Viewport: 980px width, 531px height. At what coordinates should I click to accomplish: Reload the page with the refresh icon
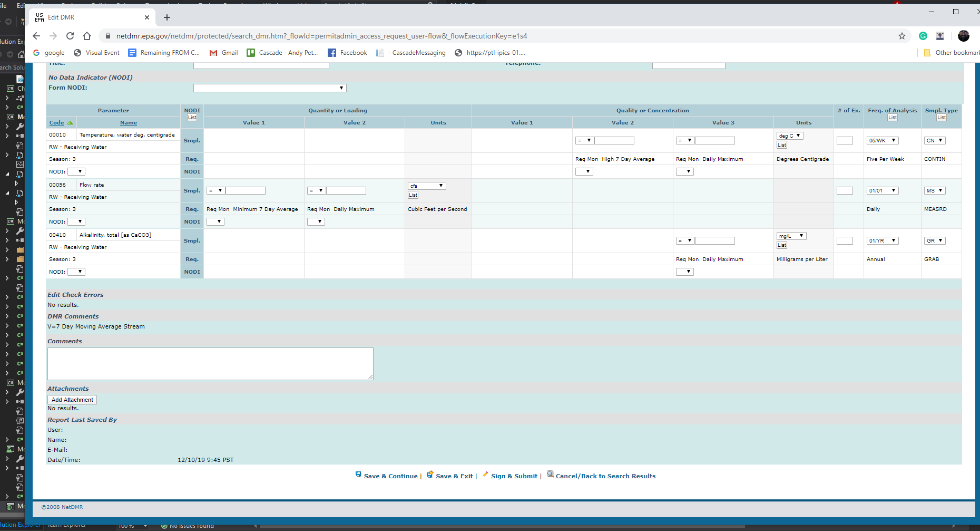pos(70,36)
